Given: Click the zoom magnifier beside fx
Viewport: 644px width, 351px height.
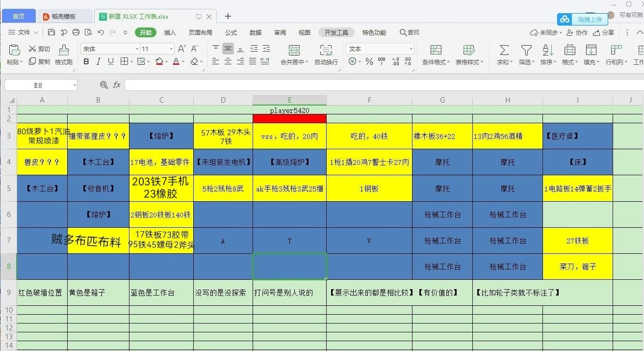Looking at the screenshot, I should (x=103, y=85).
